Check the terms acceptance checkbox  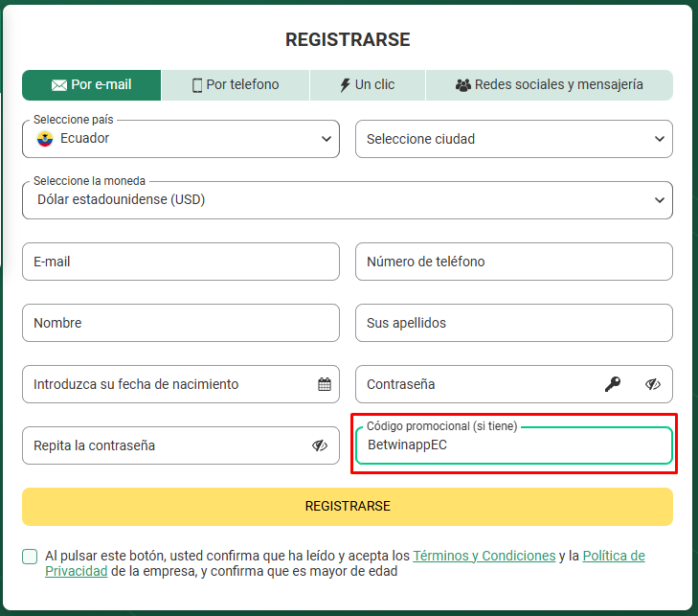tap(30, 557)
